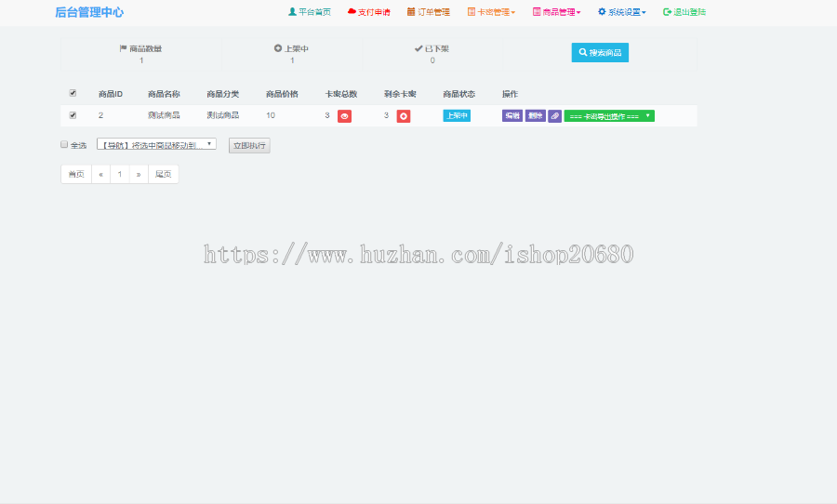Image resolution: width=837 pixels, height=504 pixels.
Task: Expand the 系统设置 dropdown menu
Action: pos(621,12)
